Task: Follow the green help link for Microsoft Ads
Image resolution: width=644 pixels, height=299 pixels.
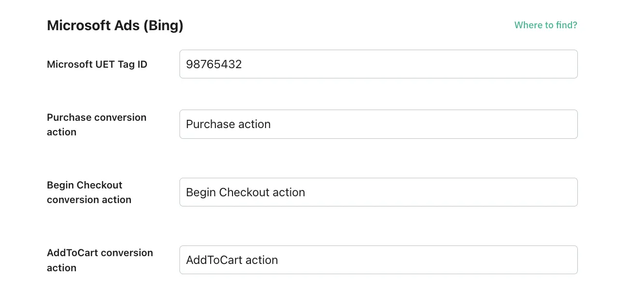Action: click(546, 25)
